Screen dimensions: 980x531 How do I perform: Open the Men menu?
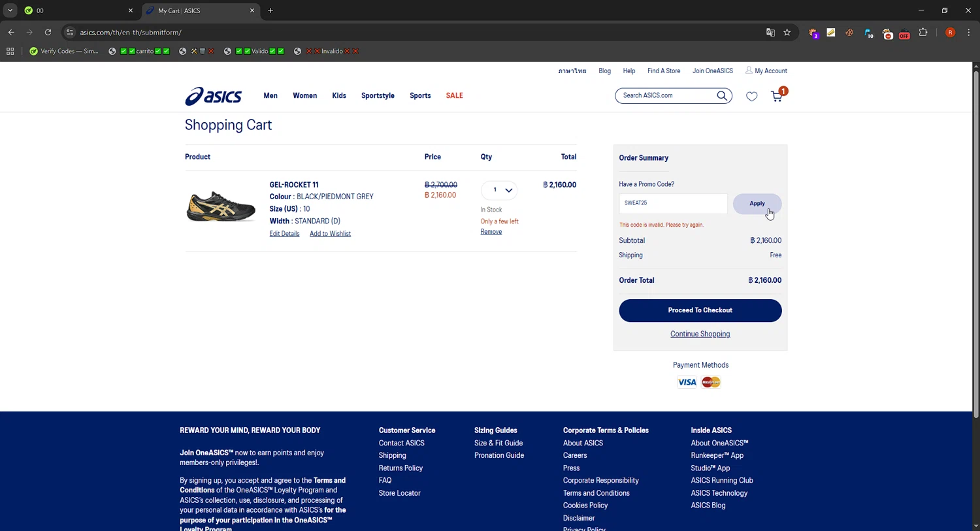[x=270, y=96]
